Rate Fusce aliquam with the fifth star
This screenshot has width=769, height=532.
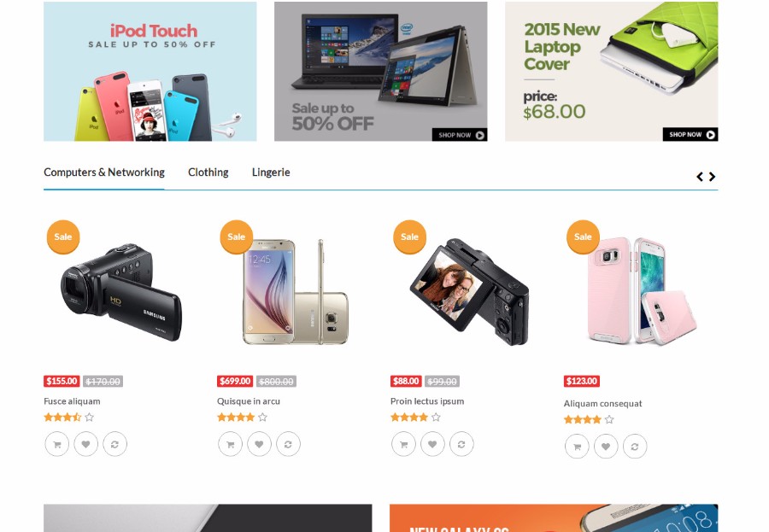(89, 418)
